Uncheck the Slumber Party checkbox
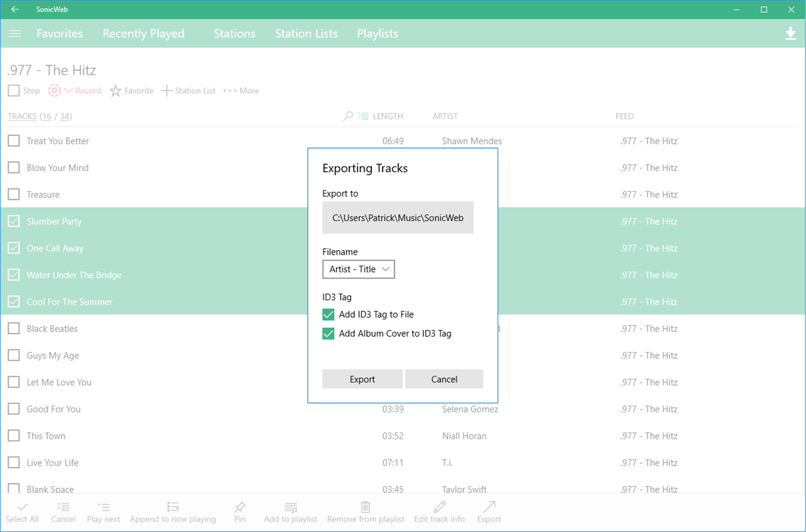 (x=14, y=222)
